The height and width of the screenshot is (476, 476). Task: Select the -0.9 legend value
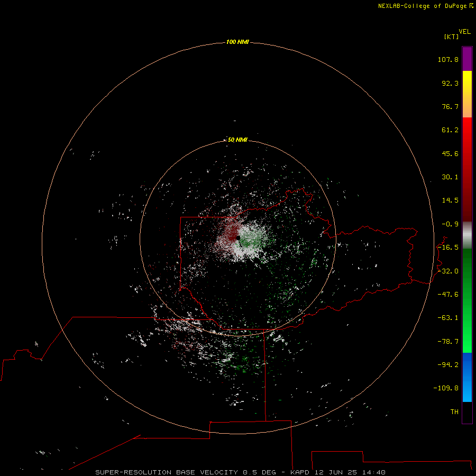point(450,224)
